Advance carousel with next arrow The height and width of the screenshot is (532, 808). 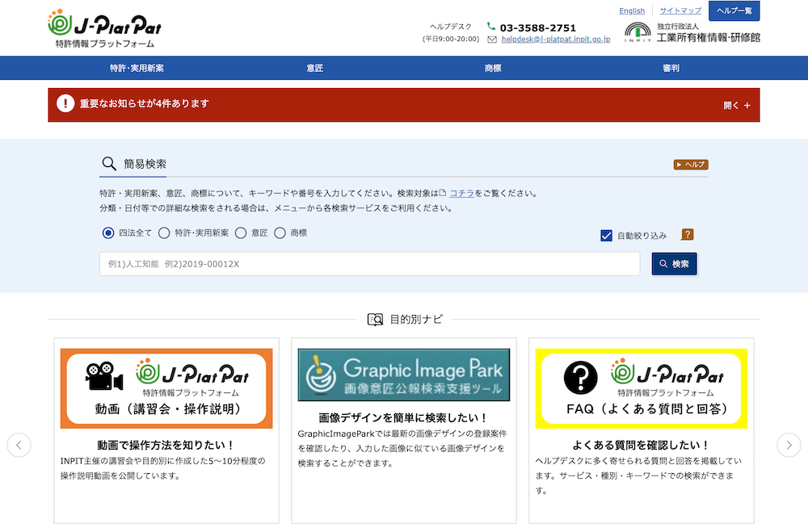tap(789, 445)
